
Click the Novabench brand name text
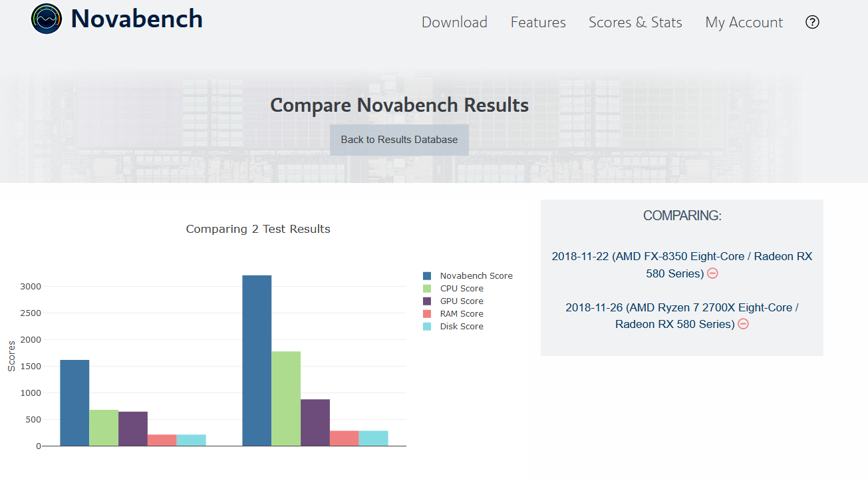[x=136, y=19]
